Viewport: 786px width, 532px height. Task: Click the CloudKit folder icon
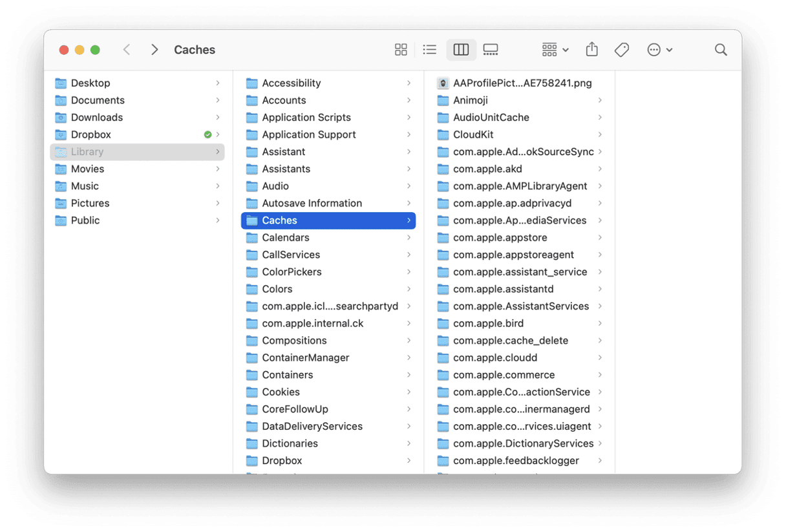[443, 134]
